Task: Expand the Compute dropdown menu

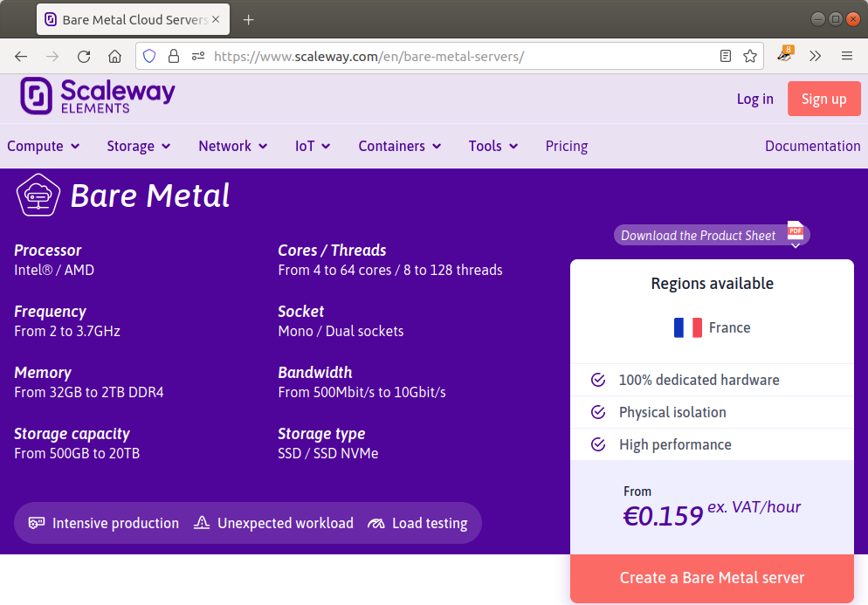Action: 43,146
